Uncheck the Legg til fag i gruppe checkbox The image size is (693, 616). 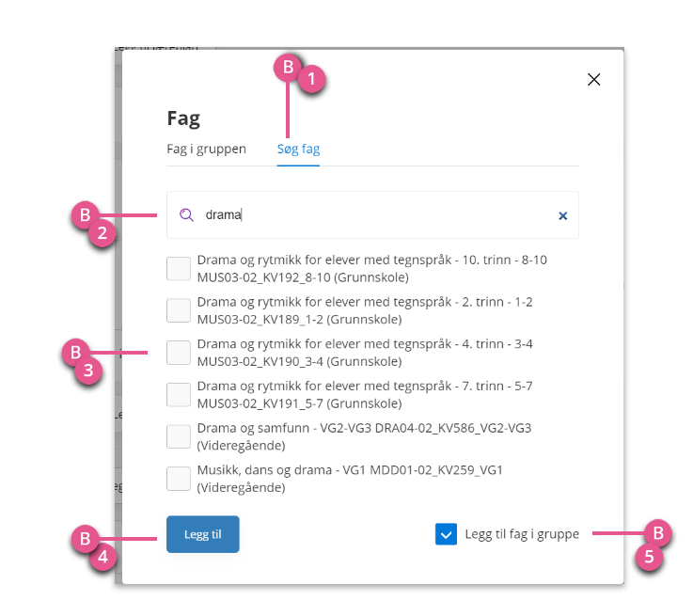tap(446, 534)
